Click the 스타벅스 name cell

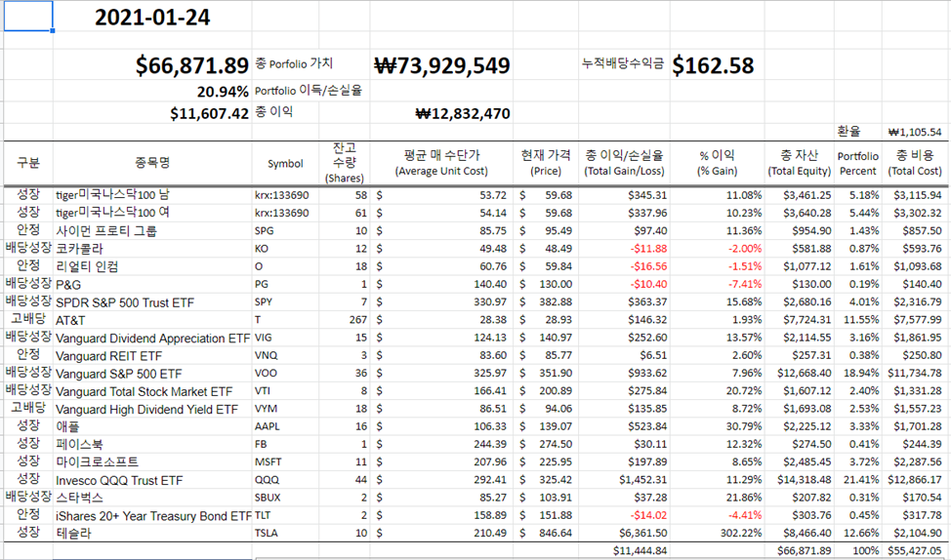pyautogui.click(x=152, y=498)
